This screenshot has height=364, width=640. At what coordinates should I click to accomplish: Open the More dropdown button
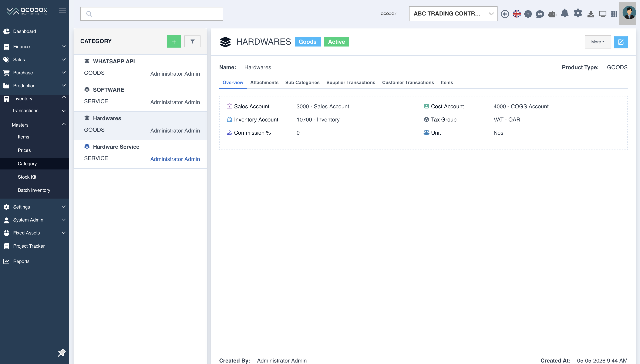click(x=598, y=42)
